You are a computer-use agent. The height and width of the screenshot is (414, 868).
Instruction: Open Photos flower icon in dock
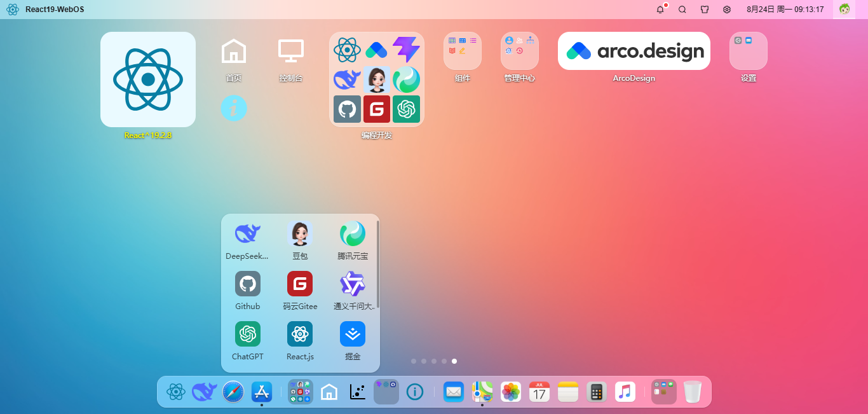pos(511,392)
